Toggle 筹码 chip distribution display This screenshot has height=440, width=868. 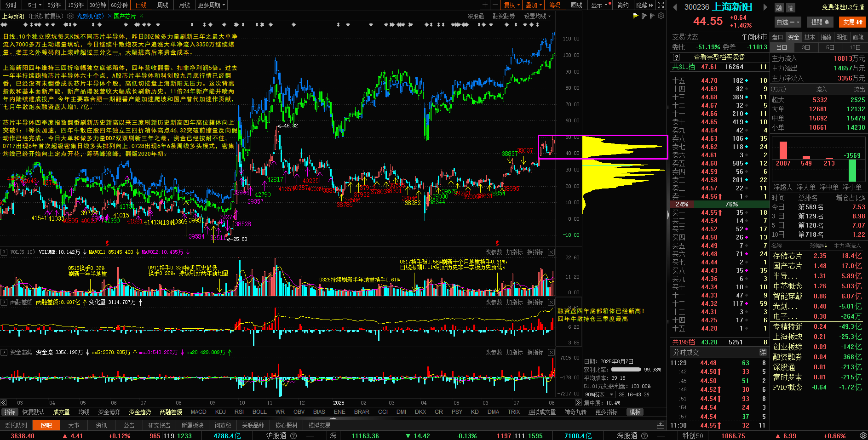coord(555,5)
